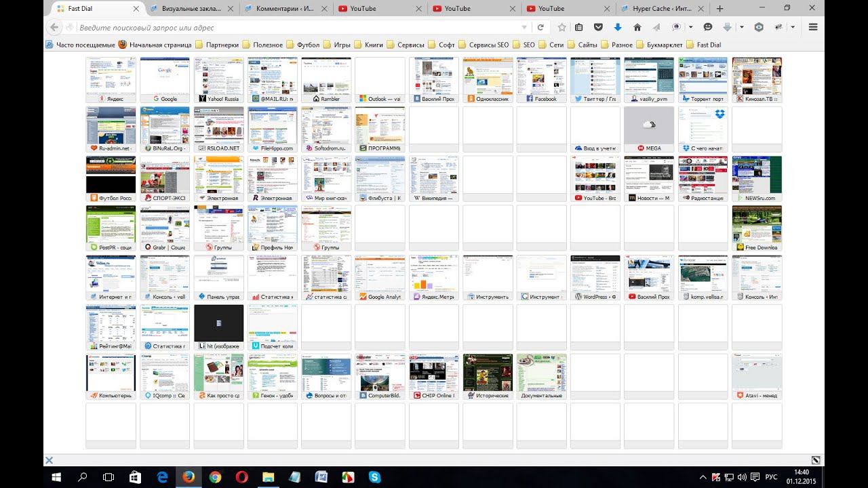Open the Сайты bookmarks folder

pos(582,45)
